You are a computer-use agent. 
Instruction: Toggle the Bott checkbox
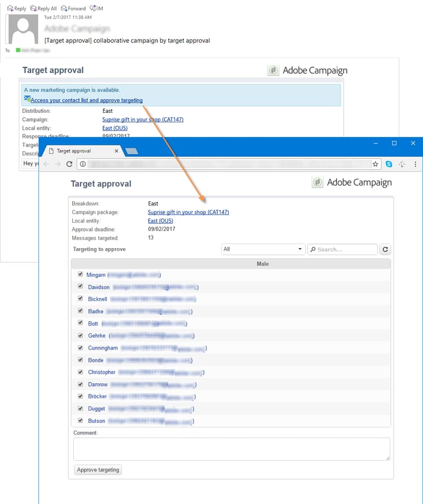81,323
